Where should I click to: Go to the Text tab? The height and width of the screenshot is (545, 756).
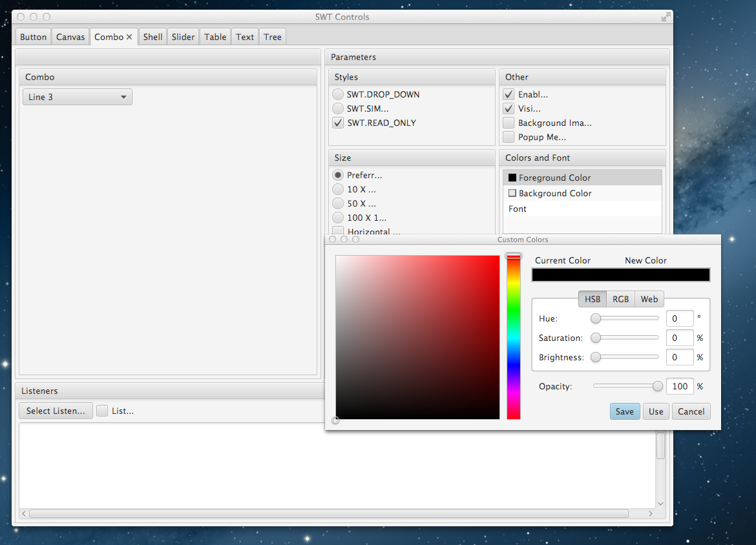pos(245,37)
